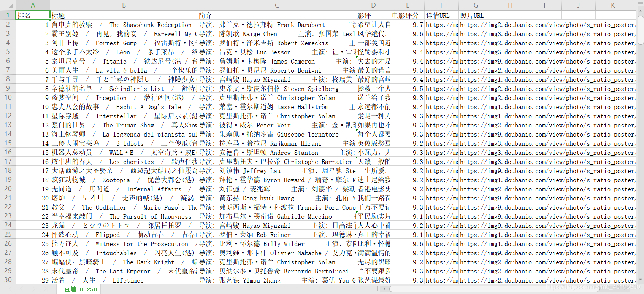Click the 3 Idiots title cell
Screen dimensions: 644x294
click(x=124, y=143)
